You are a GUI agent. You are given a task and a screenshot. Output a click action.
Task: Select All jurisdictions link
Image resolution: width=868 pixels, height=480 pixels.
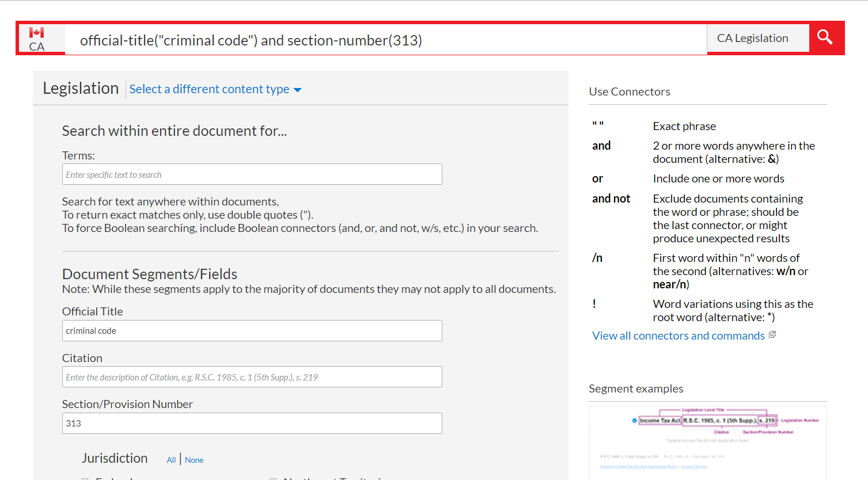click(171, 460)
